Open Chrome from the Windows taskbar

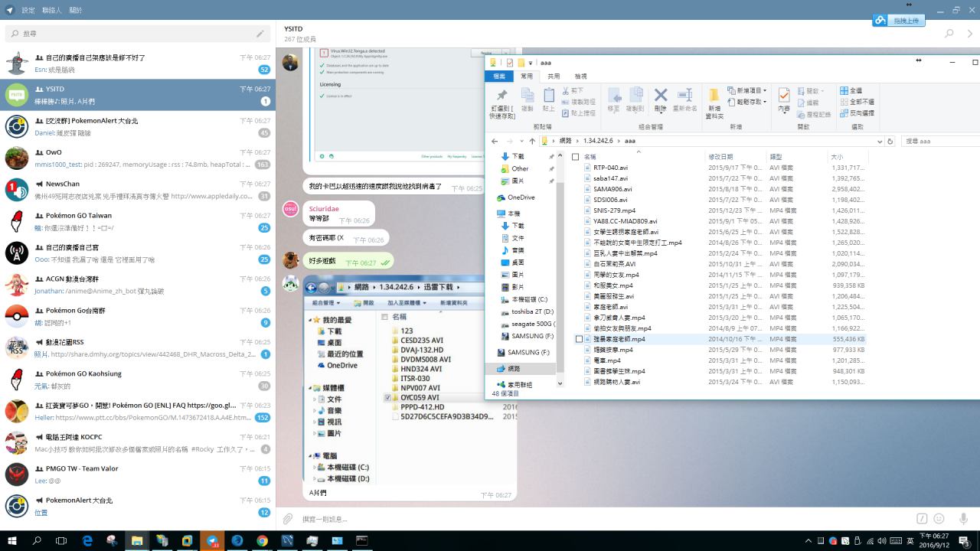(x=262, y=540)
